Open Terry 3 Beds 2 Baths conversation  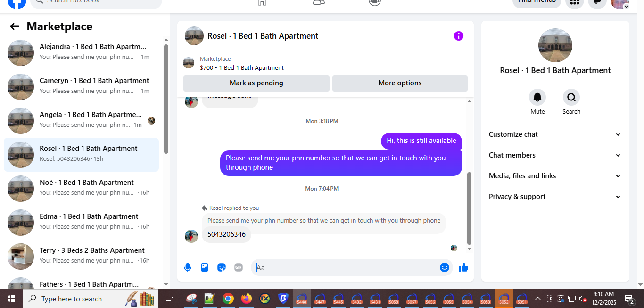[81, 256]
